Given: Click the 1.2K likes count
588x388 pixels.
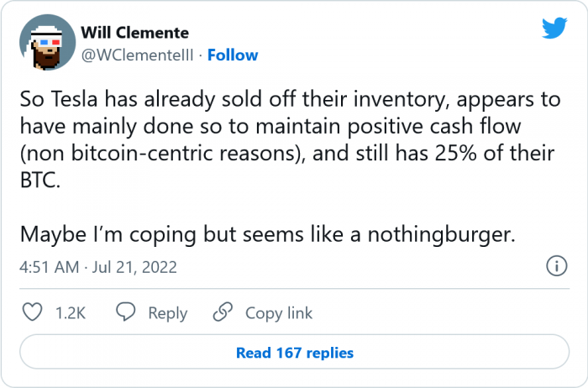Looking at the screenshot, I should [69, 312].
